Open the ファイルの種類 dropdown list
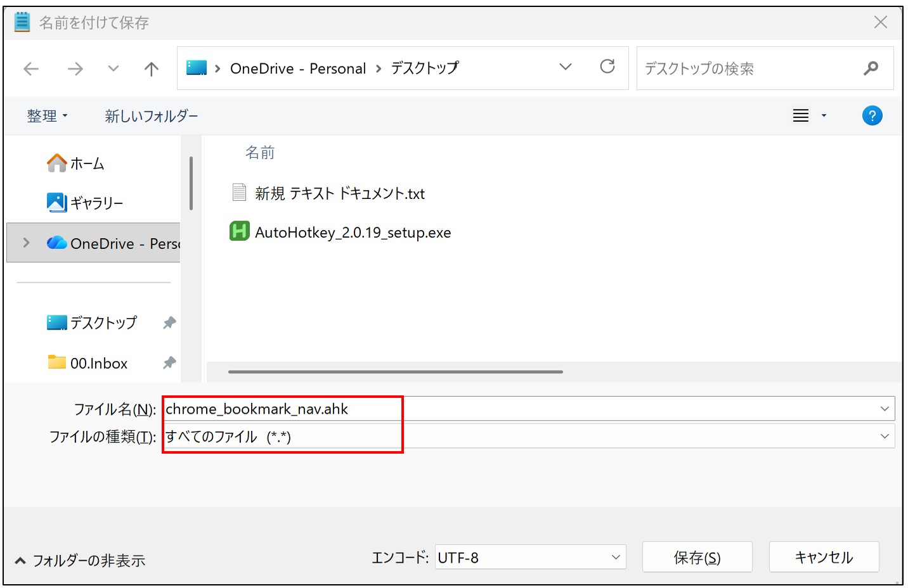Viewport: 908px width, 588px height. 884,437
